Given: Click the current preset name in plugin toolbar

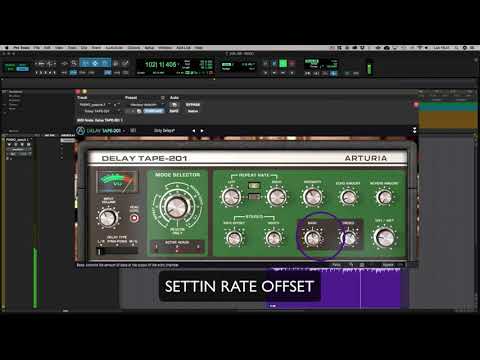Looking at the screenshot, I should point(164,131).
